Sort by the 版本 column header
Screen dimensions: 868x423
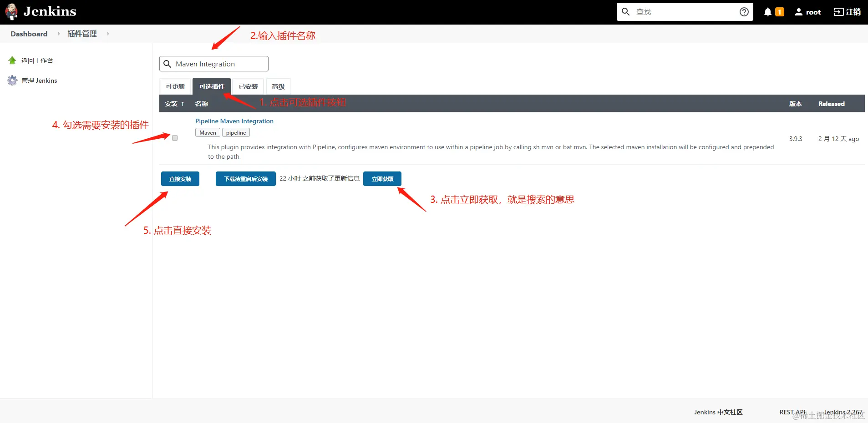[x=795, y=104]
